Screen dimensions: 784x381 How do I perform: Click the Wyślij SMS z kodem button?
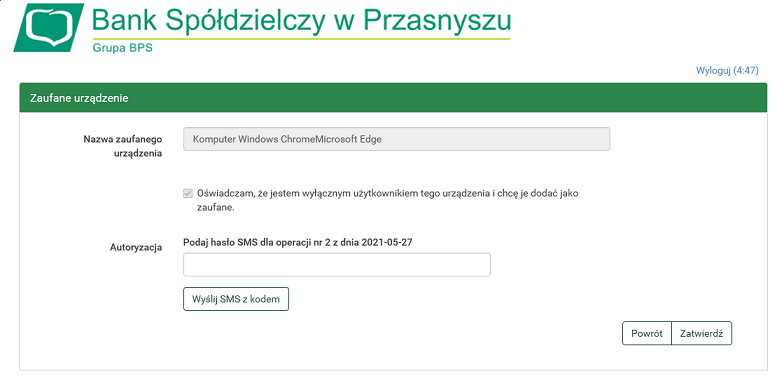pyautogui.click(x=236, y=299)
